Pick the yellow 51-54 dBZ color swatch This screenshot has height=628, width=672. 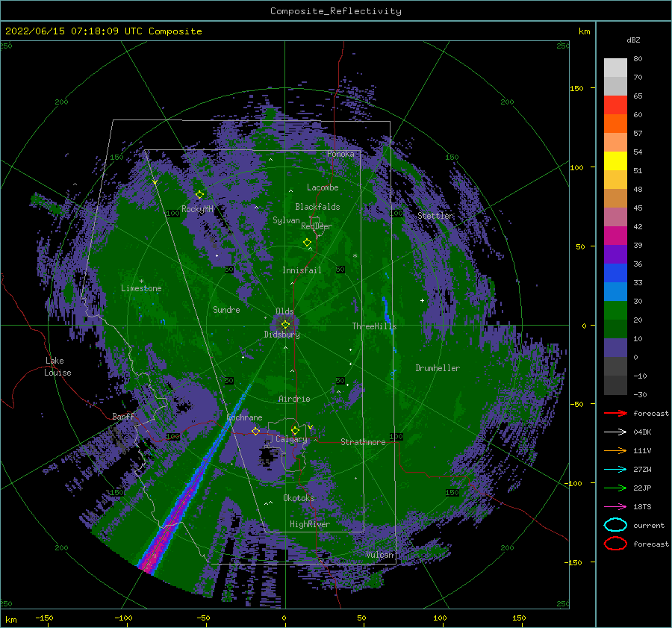click(615, 161)
